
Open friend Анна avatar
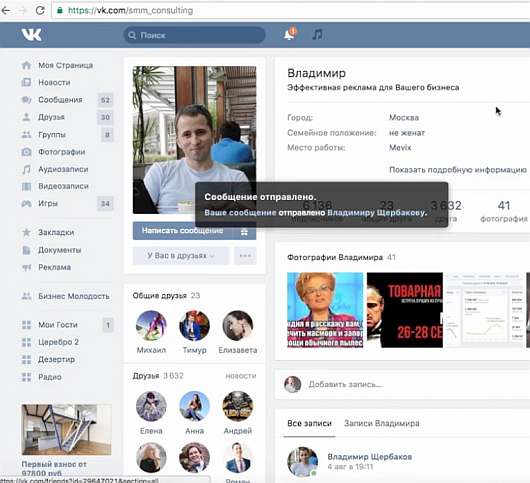194,407
